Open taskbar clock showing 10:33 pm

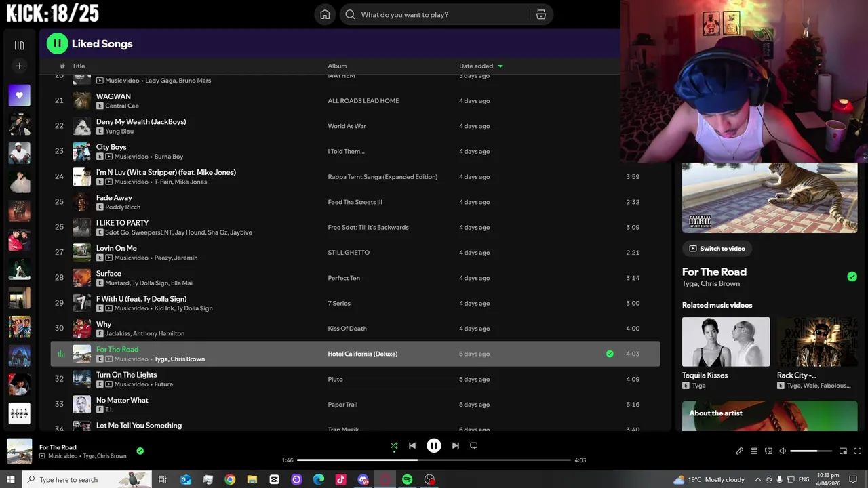click(829, 479)
